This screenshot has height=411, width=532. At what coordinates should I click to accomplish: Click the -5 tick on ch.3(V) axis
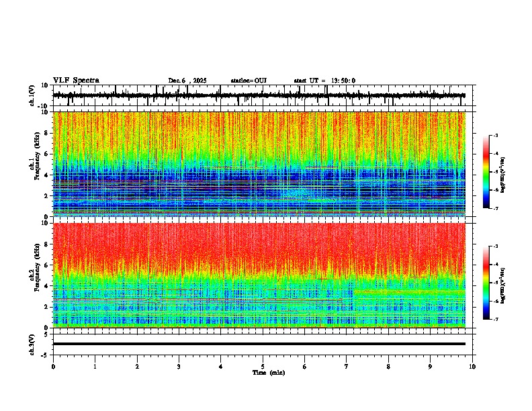tap(46, 355)
